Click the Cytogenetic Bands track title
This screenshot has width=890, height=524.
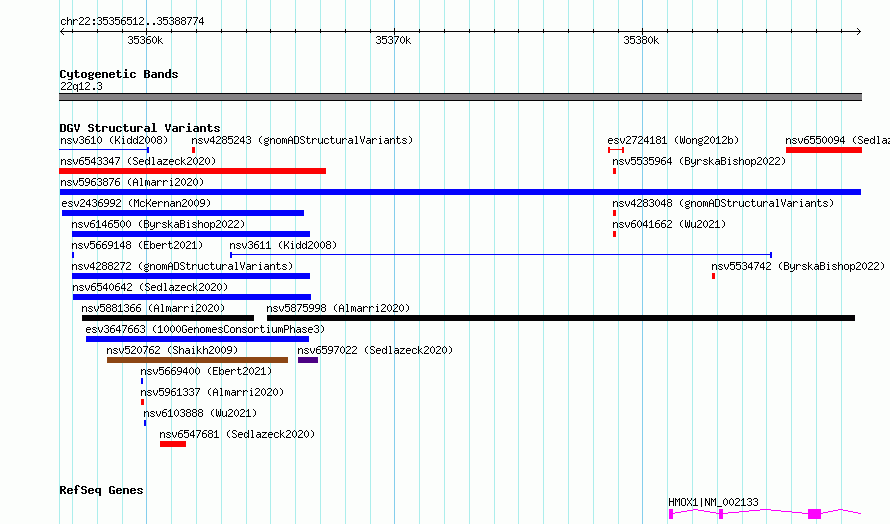[x=119, y=74]
